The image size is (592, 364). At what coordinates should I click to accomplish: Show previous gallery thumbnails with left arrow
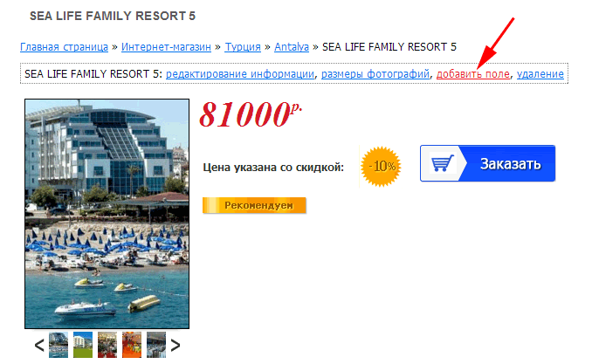(x=39, y=345)
